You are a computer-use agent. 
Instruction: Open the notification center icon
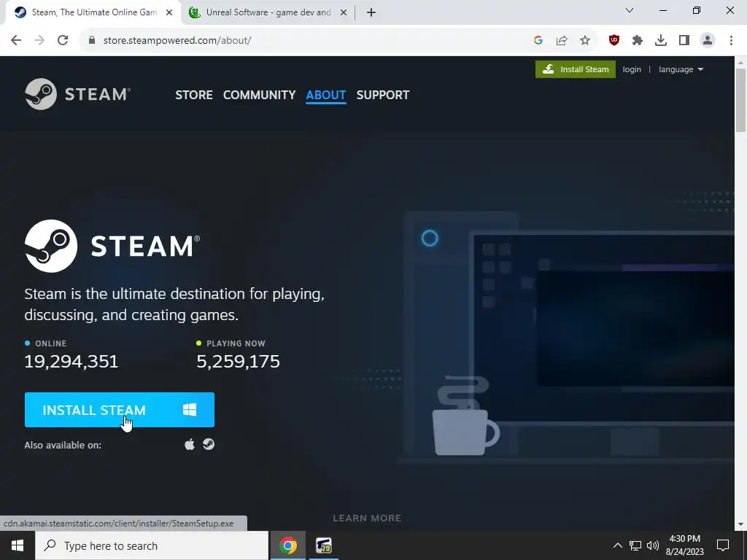point(723,545)
